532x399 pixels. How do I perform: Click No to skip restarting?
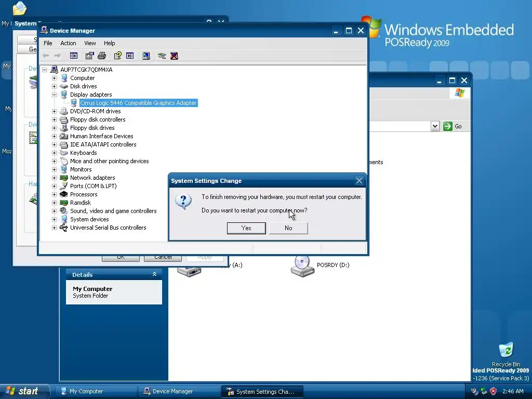tap(288, 228)
